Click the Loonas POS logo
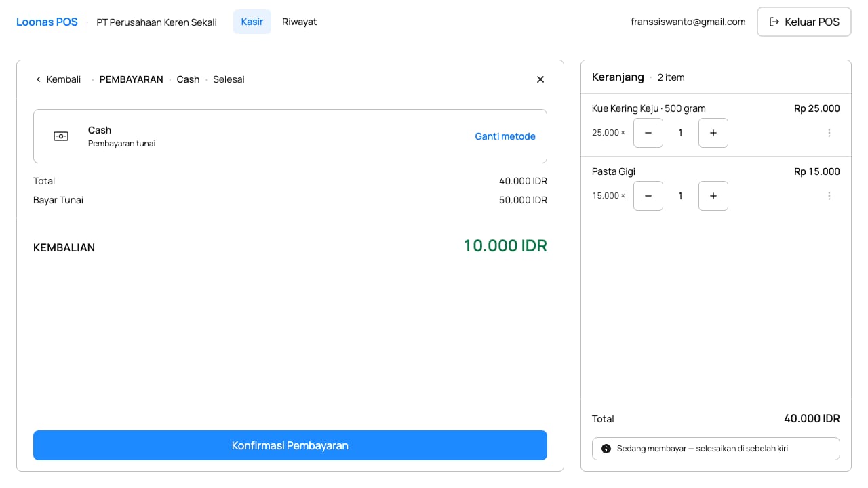The image size is (868, 488). 47,22
